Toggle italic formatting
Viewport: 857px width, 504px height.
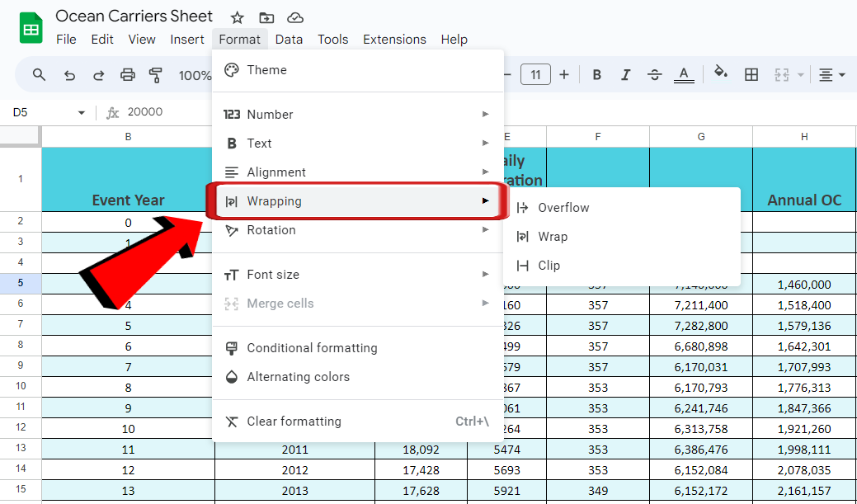coord(625,74)
